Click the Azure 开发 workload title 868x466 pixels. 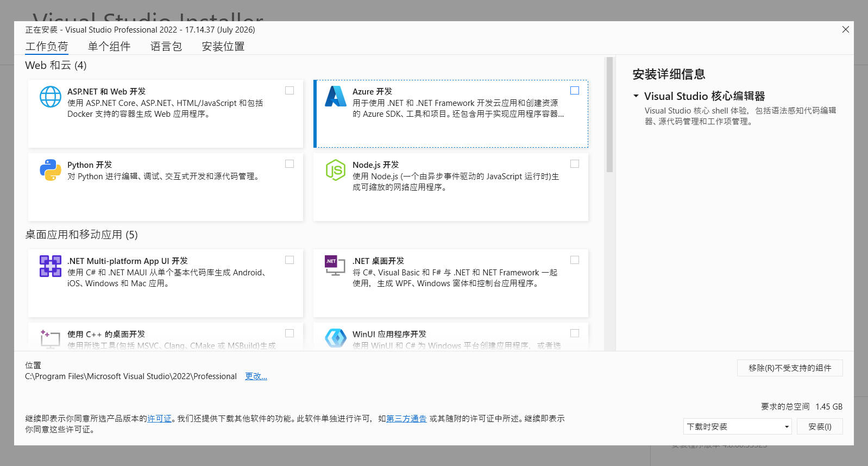point(372,92)
